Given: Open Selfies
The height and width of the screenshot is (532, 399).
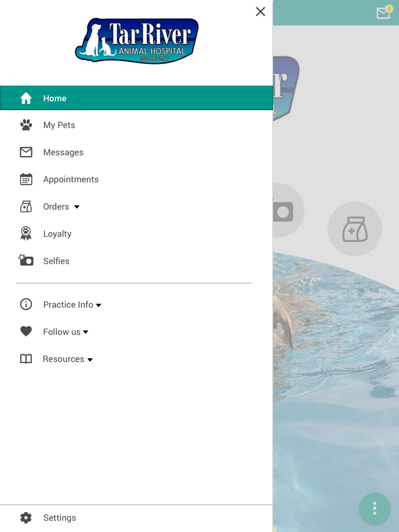Looking at the screenshot, I should 56,261.
